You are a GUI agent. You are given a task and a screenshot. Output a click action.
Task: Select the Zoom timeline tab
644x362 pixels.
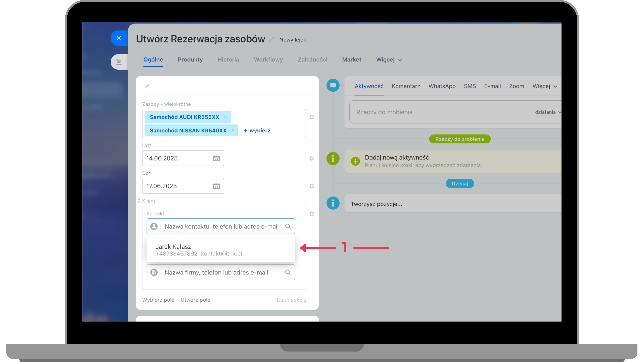517,86
